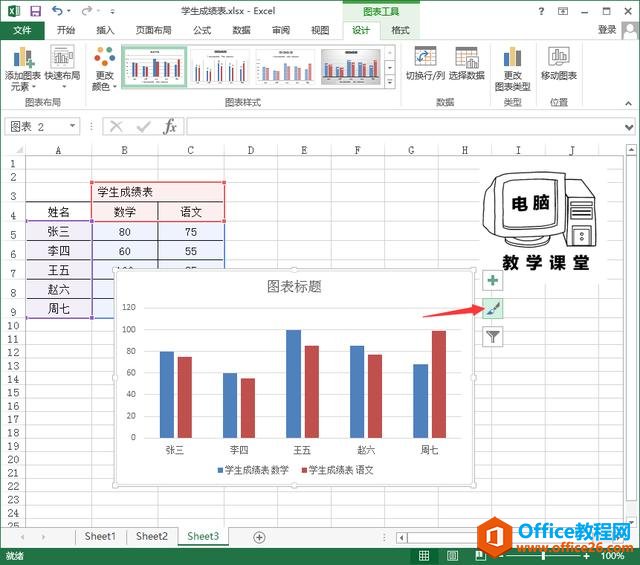Click Chart Styles brush button
This screenshot has width=640, height=565.
(493, 309)
